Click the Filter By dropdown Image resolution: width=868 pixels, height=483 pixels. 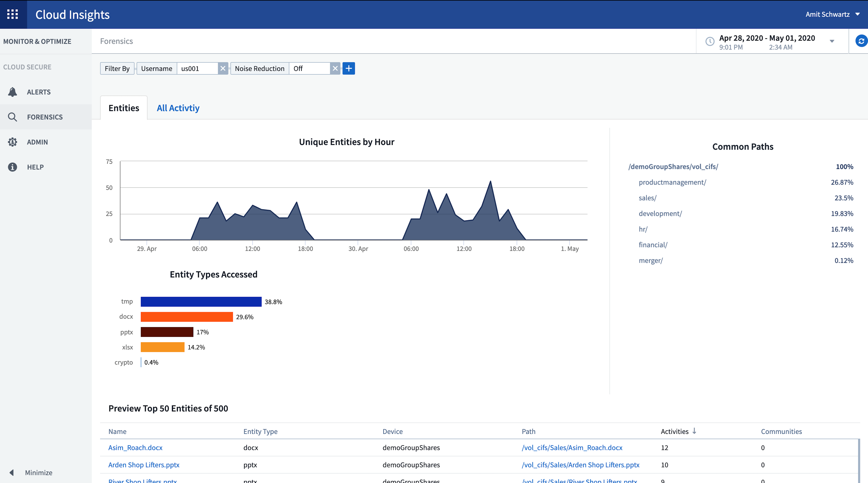pyautogui.click(x=117, y=68)
